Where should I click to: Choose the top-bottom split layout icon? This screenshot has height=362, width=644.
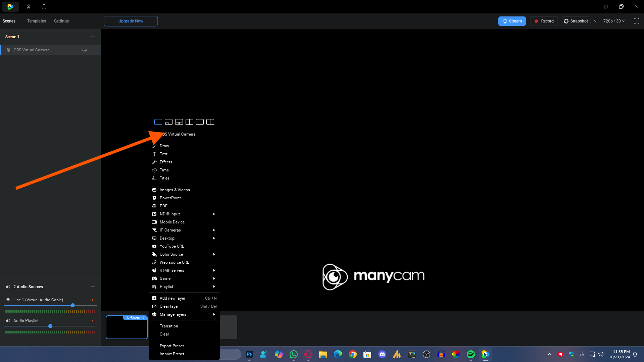pos(200,122)
